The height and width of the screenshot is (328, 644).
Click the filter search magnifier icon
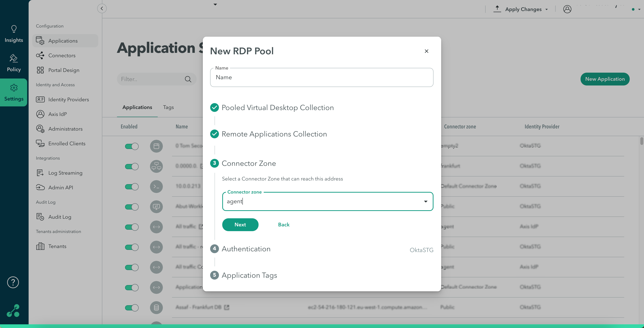click(x=188, y=79)
